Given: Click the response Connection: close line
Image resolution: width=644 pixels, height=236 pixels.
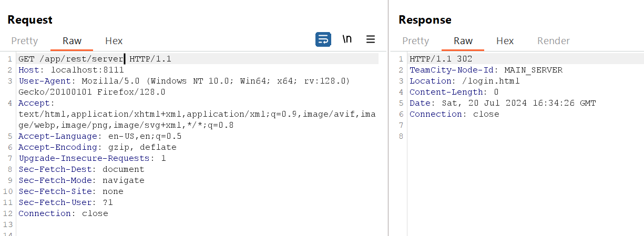Looking at the screenshot, I should pos(454,114).
